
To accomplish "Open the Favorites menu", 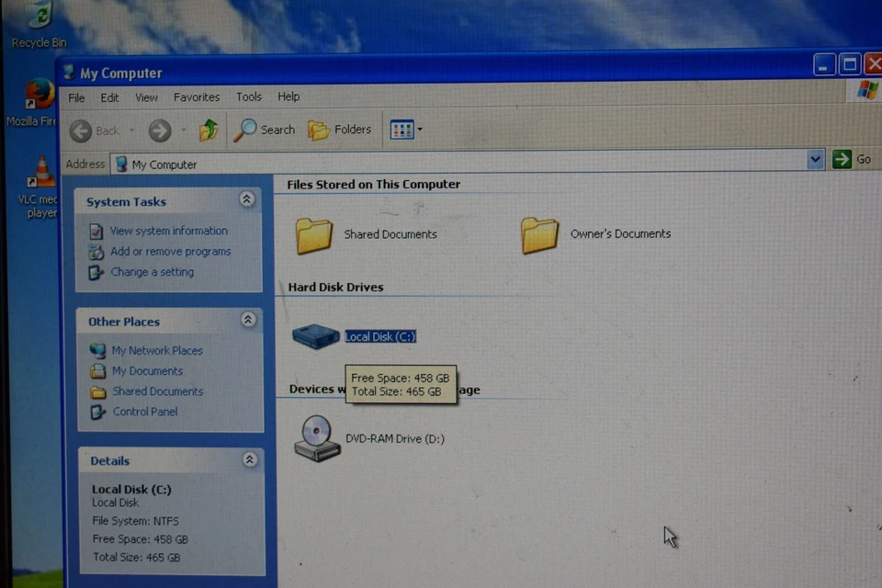I will pyautogui.click(x=197, y=97).
